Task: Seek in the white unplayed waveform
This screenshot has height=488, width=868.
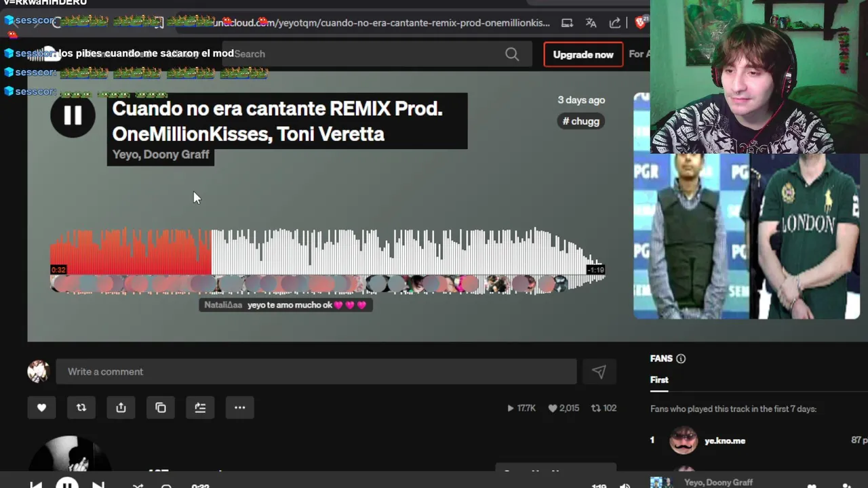Action: [x=407, y=252]
